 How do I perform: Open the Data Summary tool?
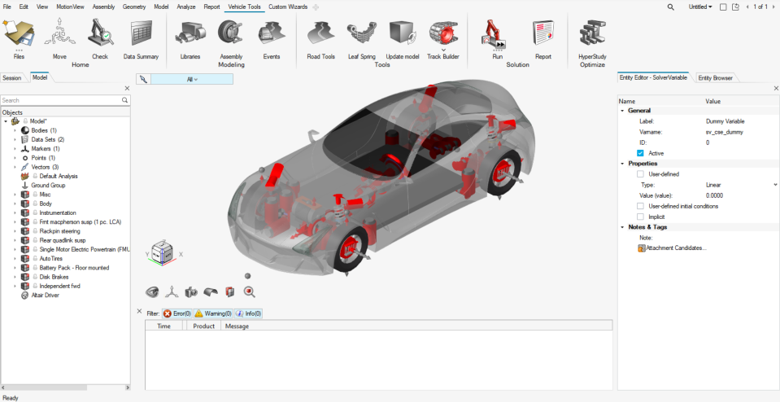142,36
